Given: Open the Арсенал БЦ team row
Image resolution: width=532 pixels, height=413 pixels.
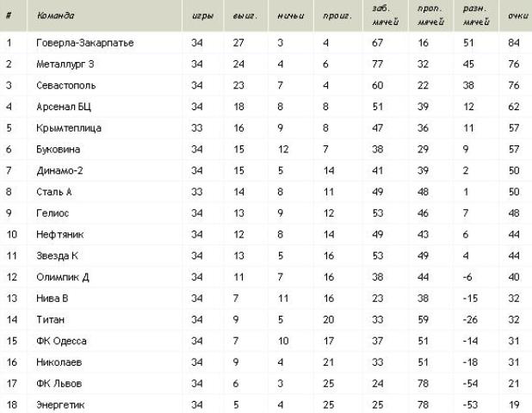Looking at the screenshot, I should [266, 107].
